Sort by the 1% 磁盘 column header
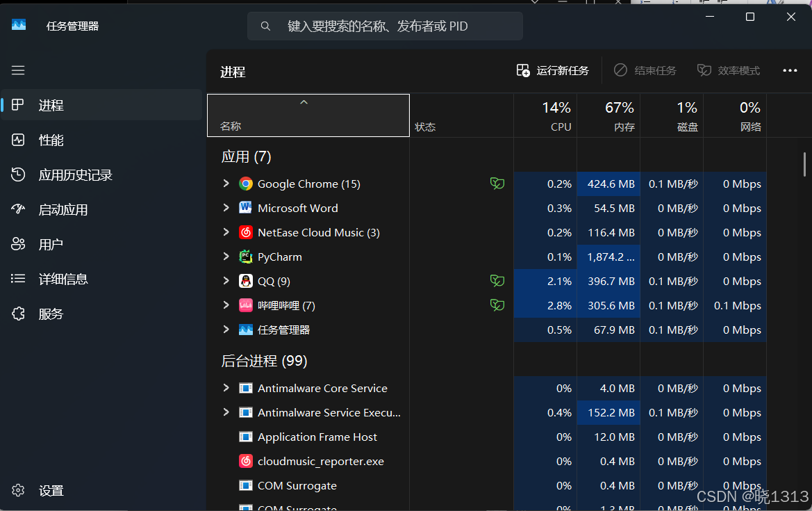The image size is (812, 511). pos(672,115)
